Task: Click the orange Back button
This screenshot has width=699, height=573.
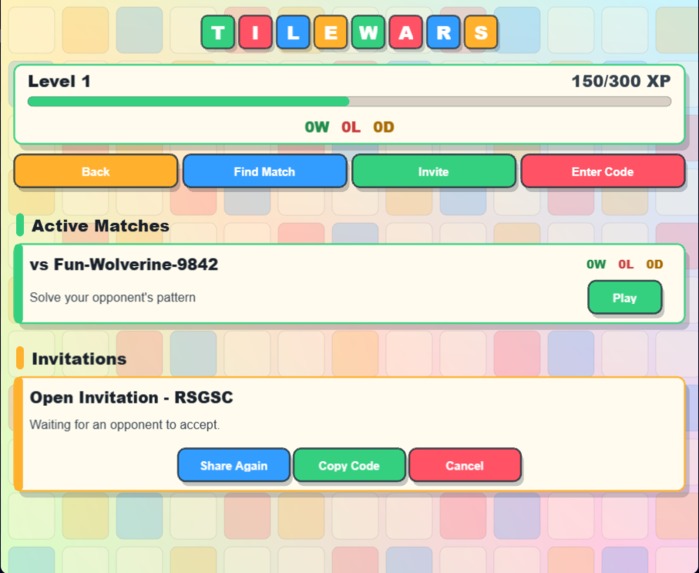Action: pyautogui.click(x=96, y=171)
